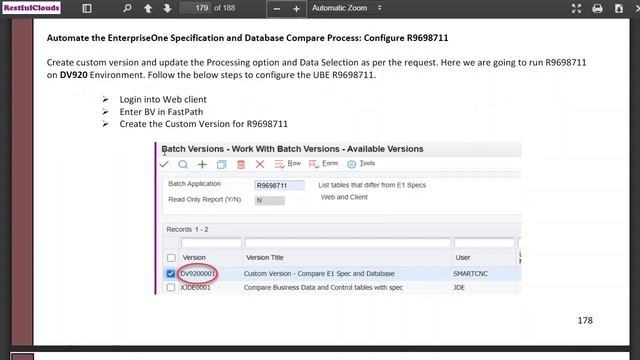Click the Version Title column header
The width and height of the screenshot is (640, 360).
265,258
